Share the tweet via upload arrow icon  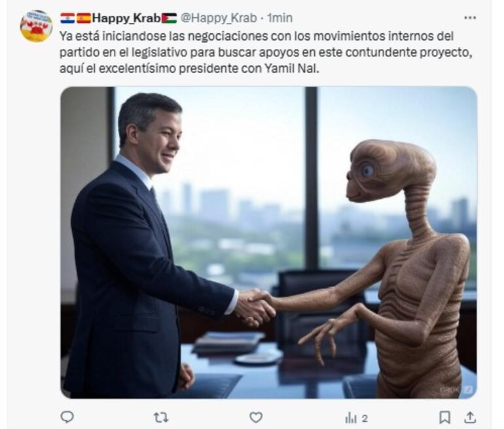click(470, 417)
